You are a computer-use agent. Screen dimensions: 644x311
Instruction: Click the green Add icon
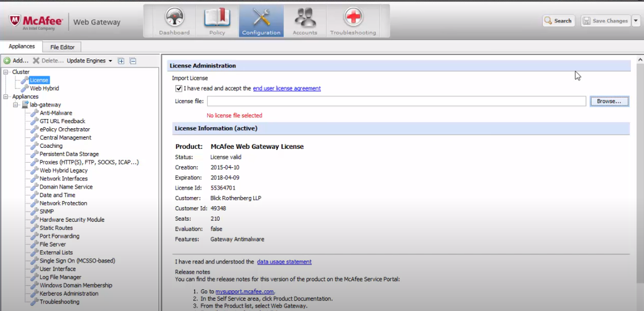pos(7,60)
